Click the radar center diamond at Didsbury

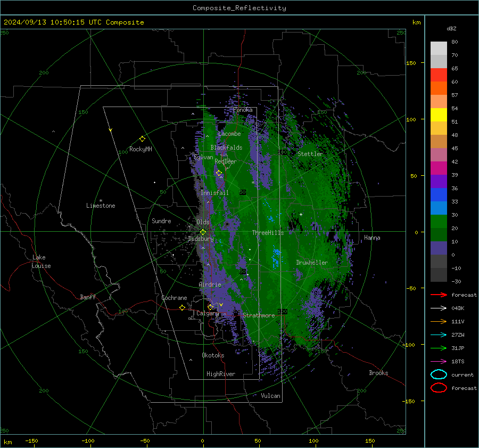coord(203,232)
